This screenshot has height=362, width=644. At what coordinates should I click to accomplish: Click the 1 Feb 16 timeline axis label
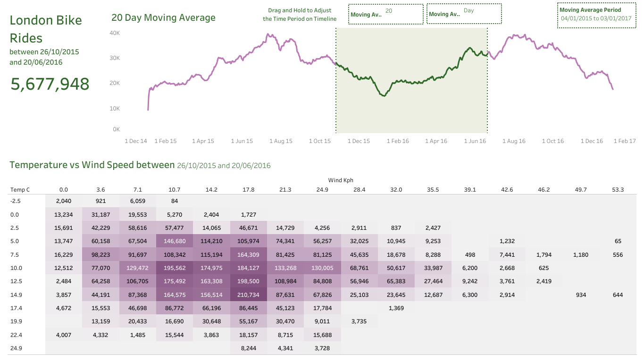point(398,141)
